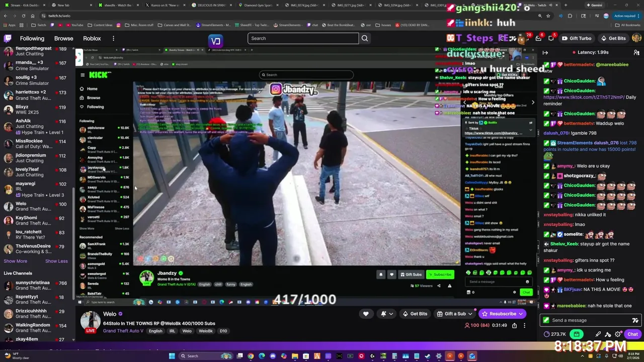Open Content Ideas bookmark folder
This screenshot has width=644, height=362.
[x=100, y=25]
